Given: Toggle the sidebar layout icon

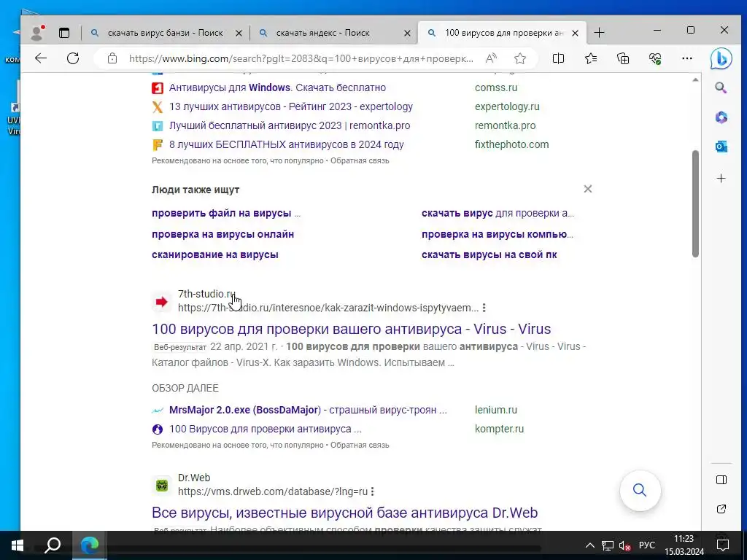Looking at the screenshot, I should coord(721,480).
